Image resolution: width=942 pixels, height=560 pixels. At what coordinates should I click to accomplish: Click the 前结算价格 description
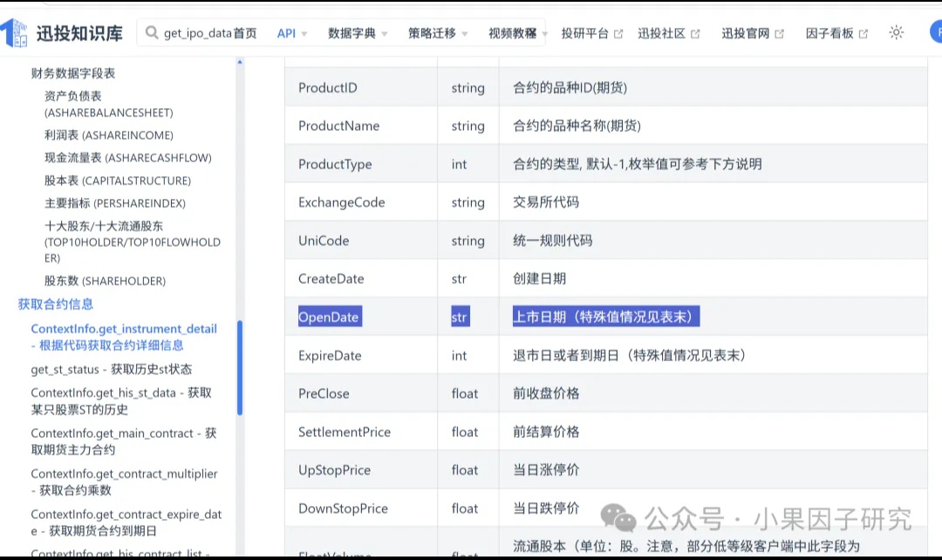[545, 432]
